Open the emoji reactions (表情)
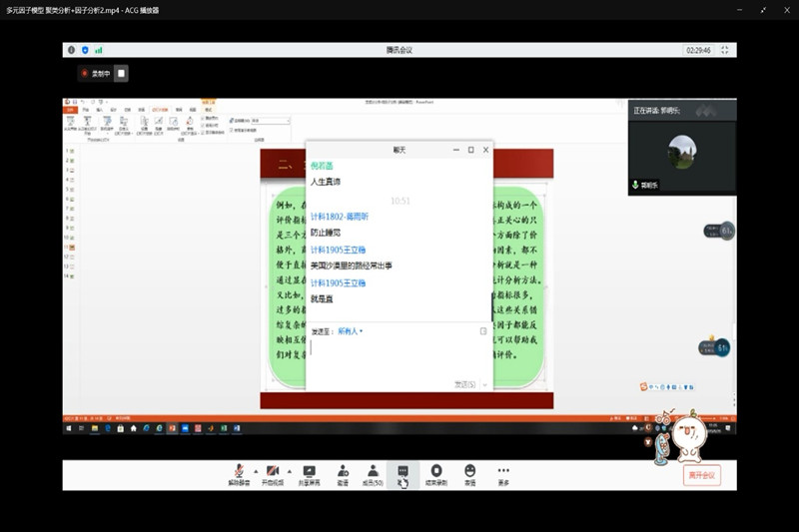Screen dimensions: 799x532 469,472
